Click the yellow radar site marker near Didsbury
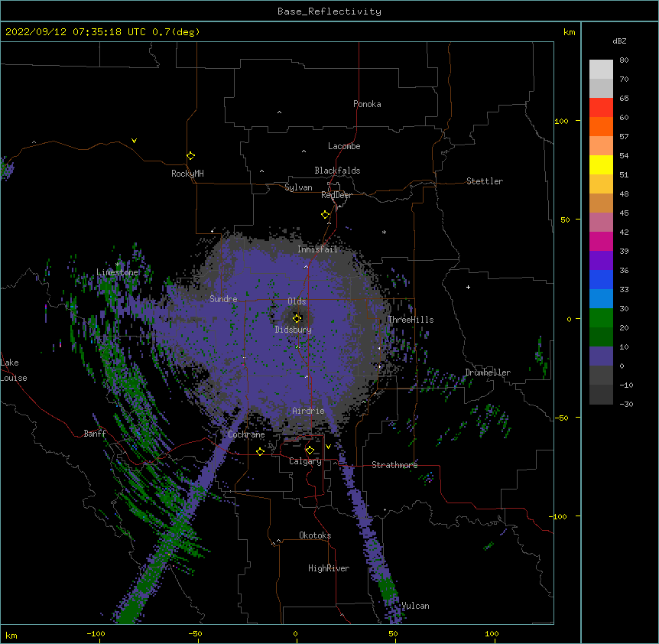 [297, 318]
